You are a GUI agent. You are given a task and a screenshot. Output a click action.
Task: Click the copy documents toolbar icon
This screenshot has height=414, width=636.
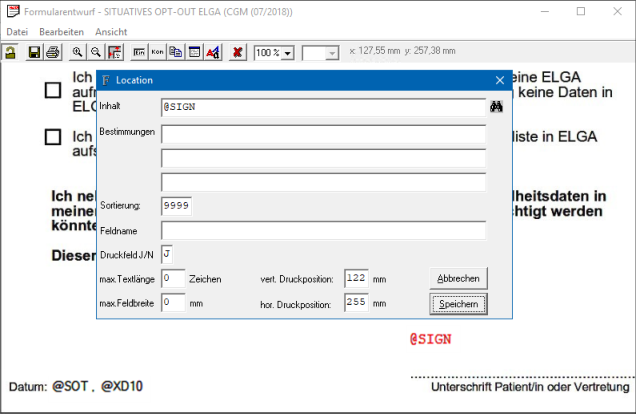(176, 52)
